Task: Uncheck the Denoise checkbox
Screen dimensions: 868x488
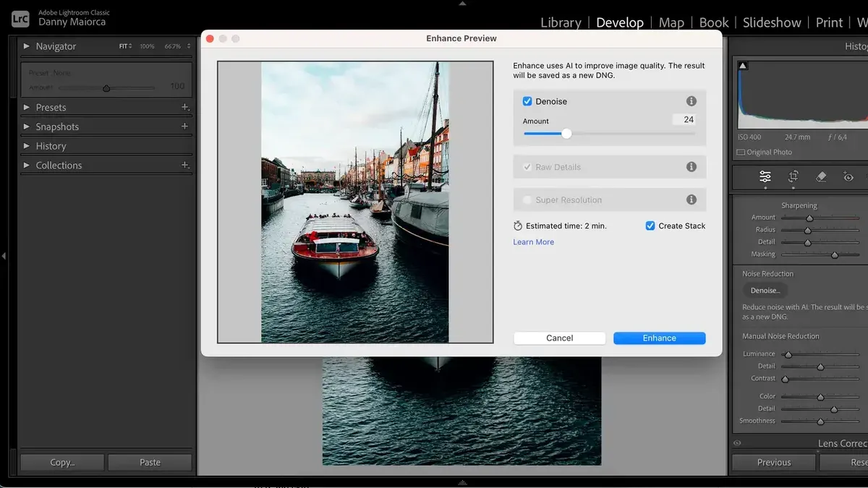Action: [x=527, y=101]
